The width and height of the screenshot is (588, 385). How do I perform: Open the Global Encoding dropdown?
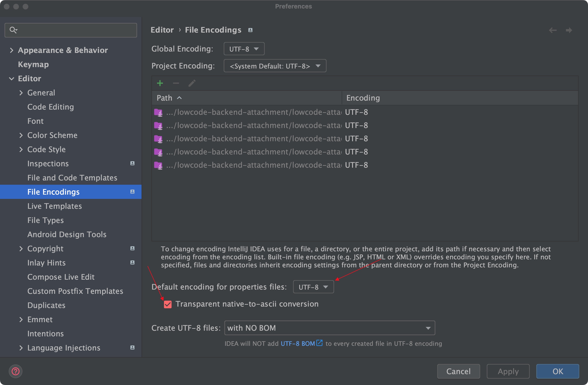244,49
